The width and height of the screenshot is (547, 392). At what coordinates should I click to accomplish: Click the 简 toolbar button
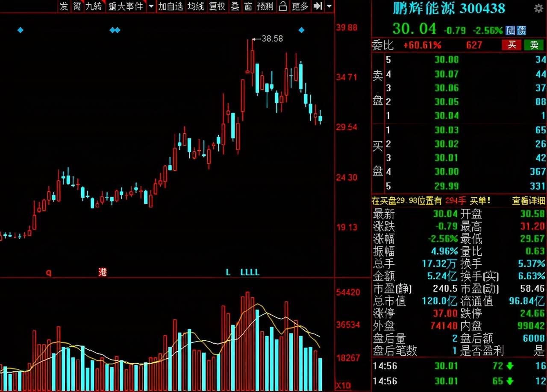pyautogui.click(x=77, y=6)
